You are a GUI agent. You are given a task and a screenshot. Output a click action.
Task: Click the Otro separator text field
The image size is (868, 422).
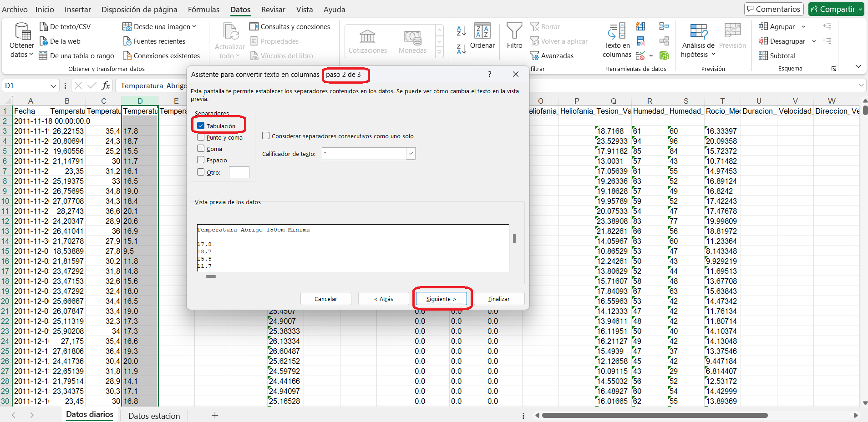239,172
